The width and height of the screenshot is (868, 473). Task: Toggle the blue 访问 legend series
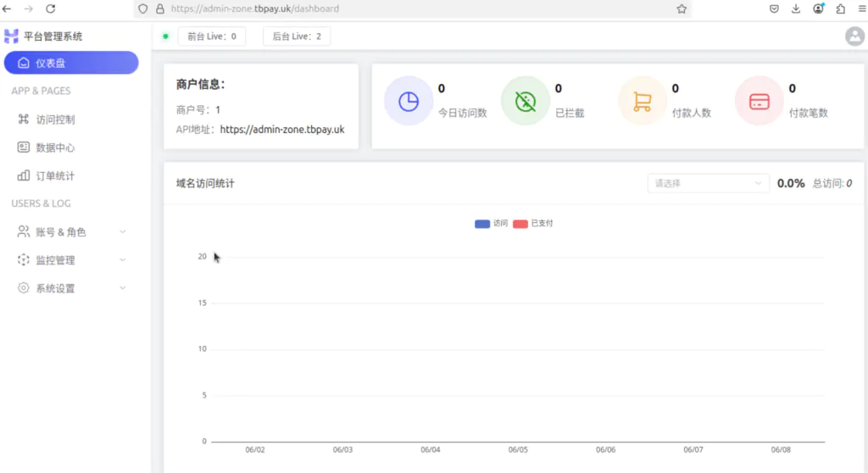tap(492, 223)
